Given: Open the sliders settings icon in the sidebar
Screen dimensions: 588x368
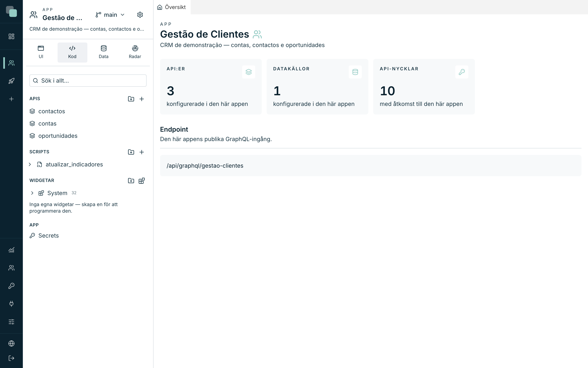Looking at the screenshot, I should click(11, 322).
